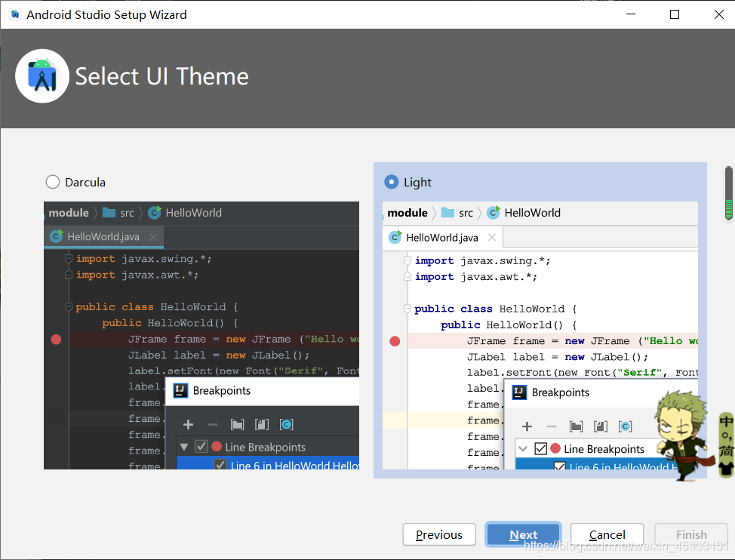
Task: Click the src folder icon in Light breadcrumb
Action: (x=447, y=213)
